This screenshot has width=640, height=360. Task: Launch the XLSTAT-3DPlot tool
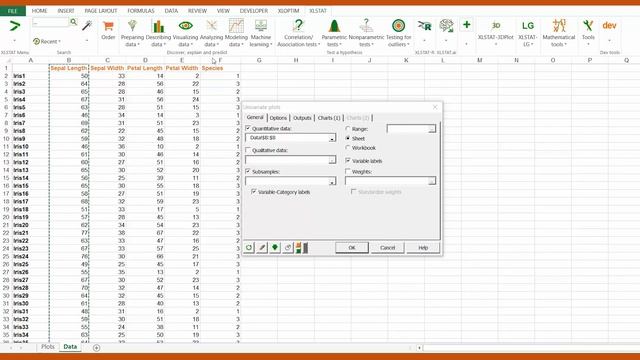coord(496,33)
